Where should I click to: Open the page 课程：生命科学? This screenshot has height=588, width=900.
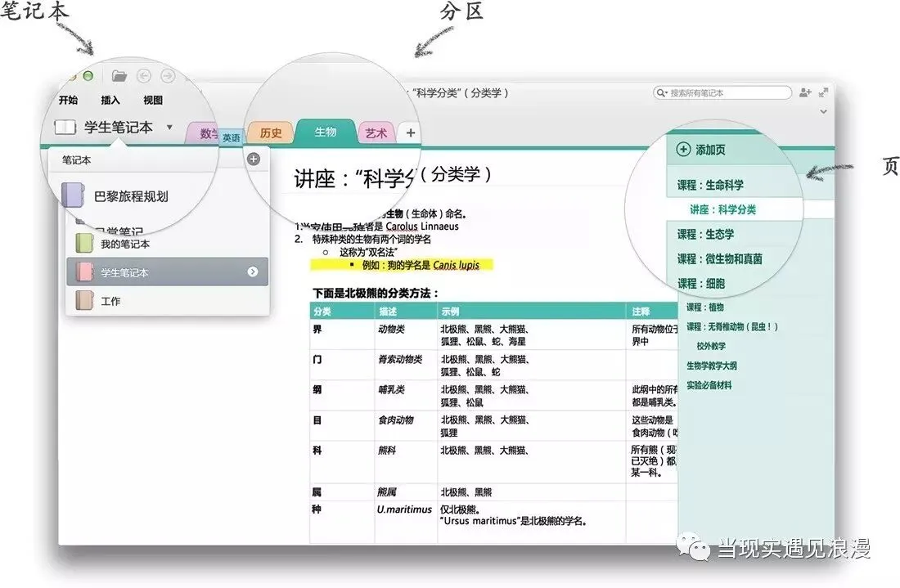click(x=710, y=185)
